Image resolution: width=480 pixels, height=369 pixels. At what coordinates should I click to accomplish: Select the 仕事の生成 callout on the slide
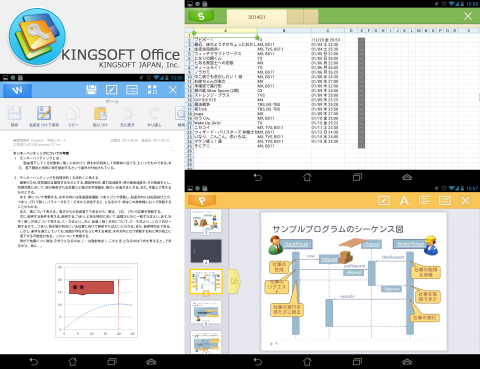tap(279, 267)
